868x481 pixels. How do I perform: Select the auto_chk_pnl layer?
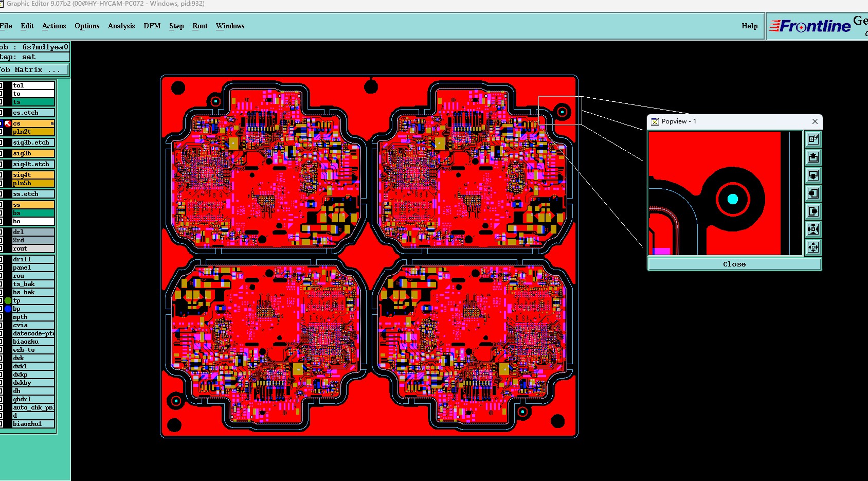click(x=33, y=407)
